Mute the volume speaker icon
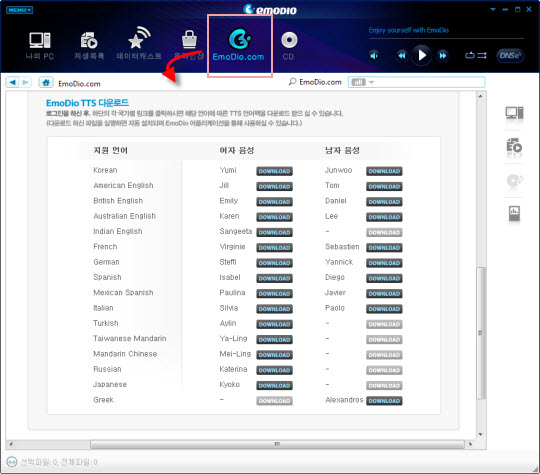This screenshot has width=540, height=474. pyautogui.click(x=374, y=55)
